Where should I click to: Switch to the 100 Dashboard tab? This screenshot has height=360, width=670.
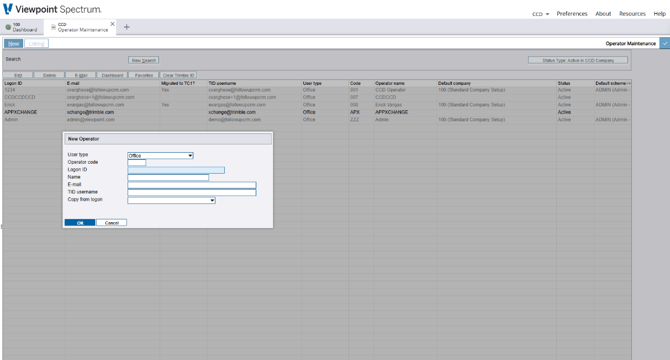click(x=22, y=27)
